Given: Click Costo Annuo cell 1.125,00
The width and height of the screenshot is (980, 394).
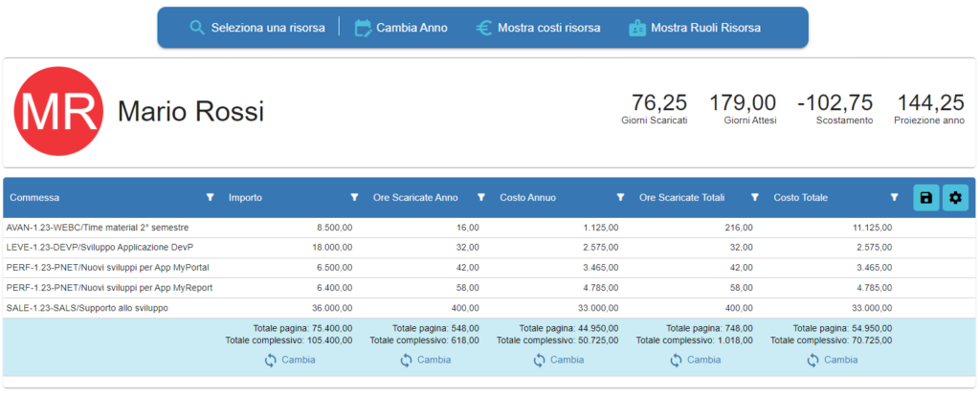Looking at the screenshot, I should (601, 228).
